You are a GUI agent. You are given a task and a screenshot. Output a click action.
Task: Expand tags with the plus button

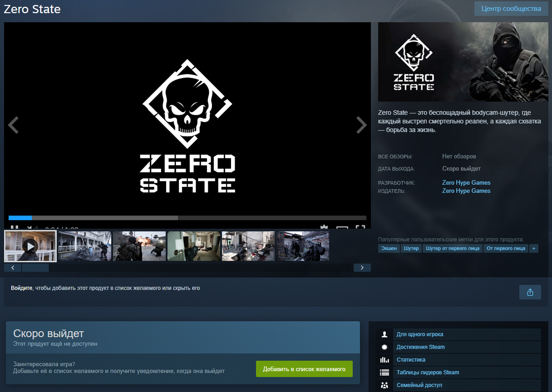[x=534, y=248]
